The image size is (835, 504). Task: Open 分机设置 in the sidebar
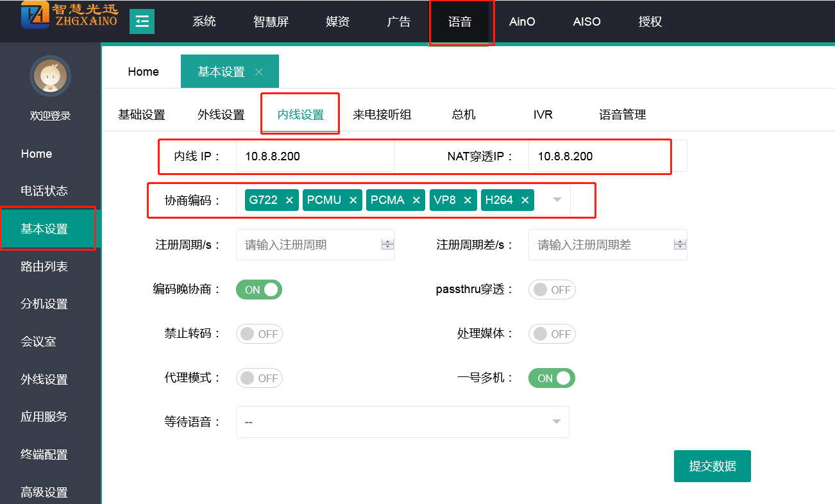44,304
